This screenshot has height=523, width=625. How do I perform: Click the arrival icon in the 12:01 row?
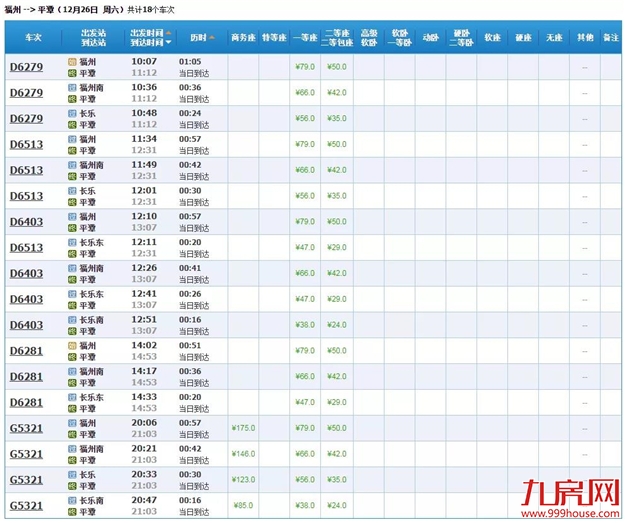[72, 202]
